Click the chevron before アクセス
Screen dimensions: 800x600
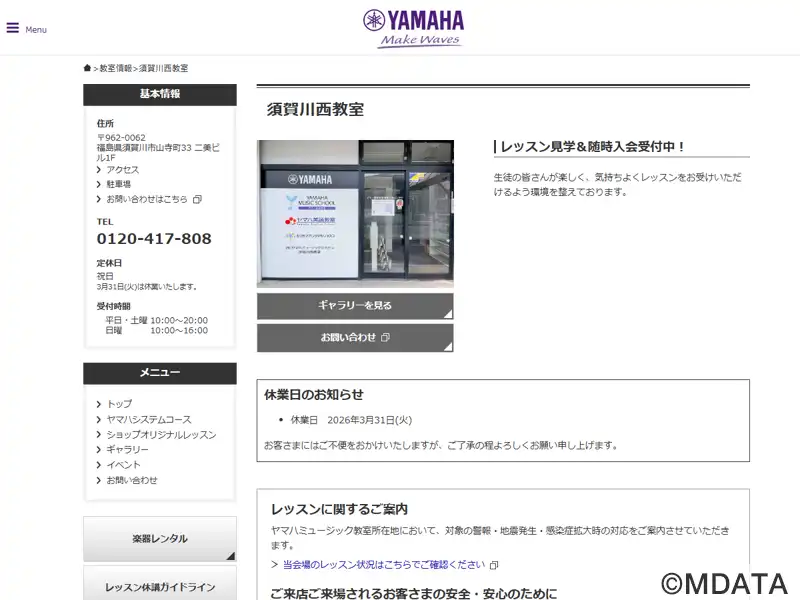(98, 170)
